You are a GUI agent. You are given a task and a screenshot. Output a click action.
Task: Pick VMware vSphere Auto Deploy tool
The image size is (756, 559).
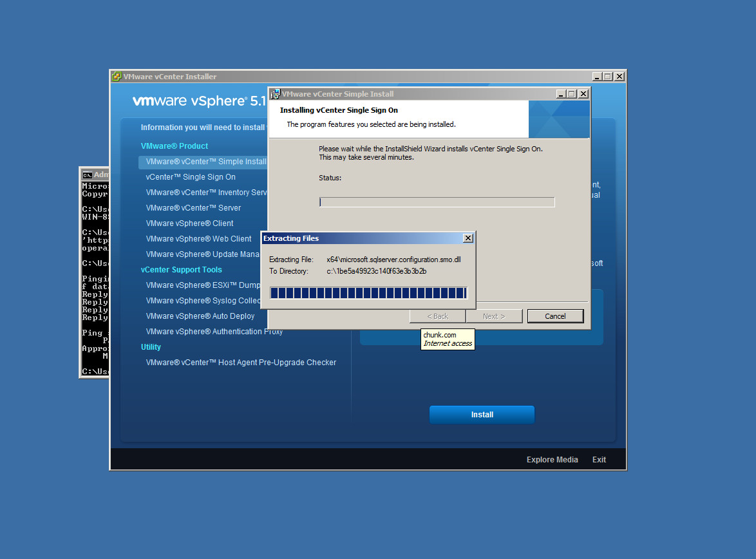pyautogui.click(x=200, y=316)
